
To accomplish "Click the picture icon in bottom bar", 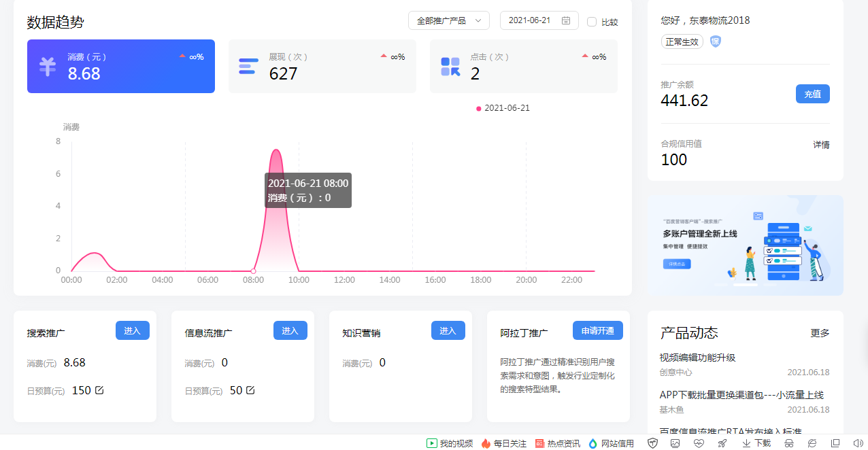I will coord(675,443).
